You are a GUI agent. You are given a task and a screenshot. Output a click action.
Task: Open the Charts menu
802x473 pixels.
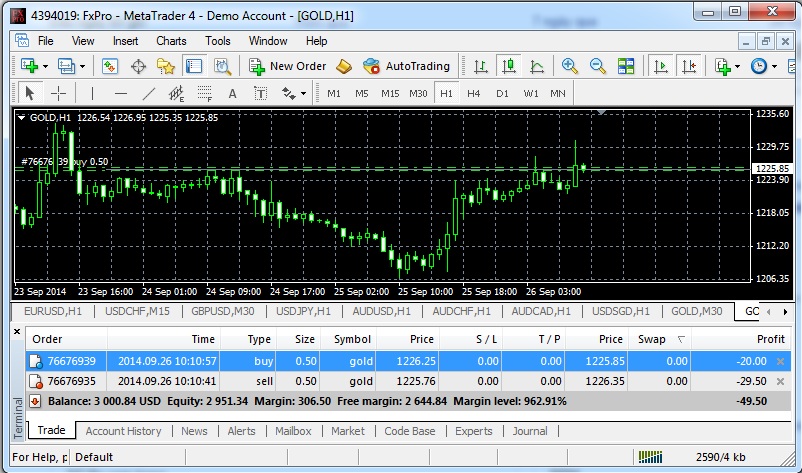click(x=171, y=41)
